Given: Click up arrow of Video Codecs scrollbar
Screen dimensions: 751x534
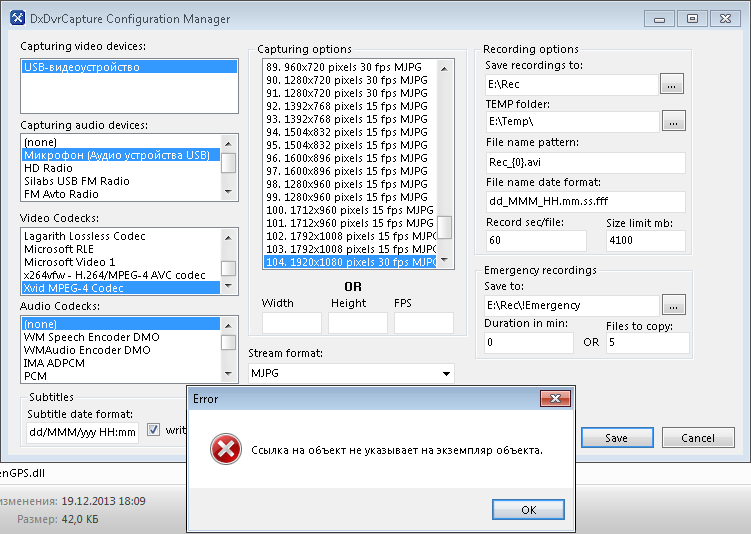Looking at the screenshot, I should tap(229, 236).
